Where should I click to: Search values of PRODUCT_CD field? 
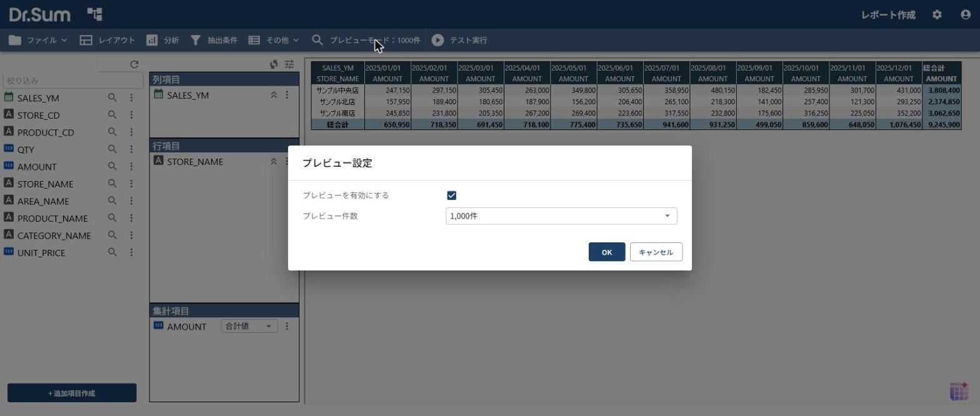112,132
